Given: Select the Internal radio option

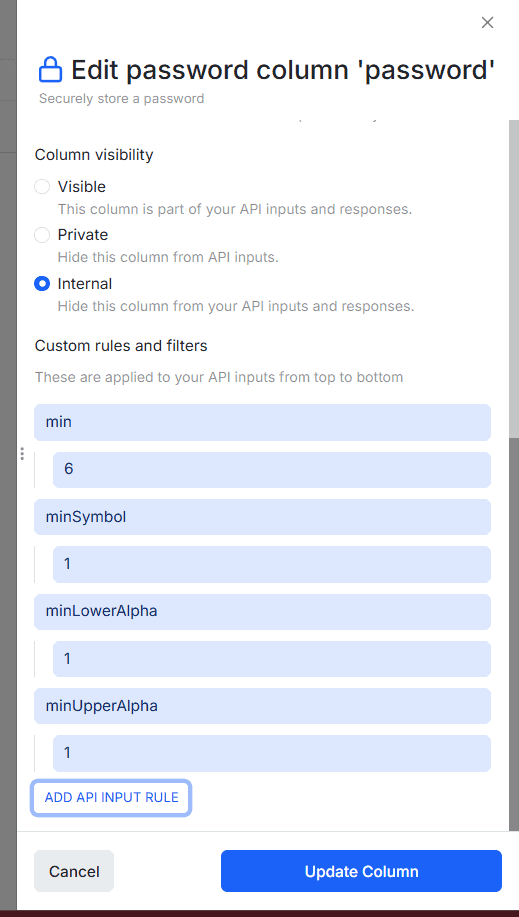Looking at the screenshot, I should 42,284.
